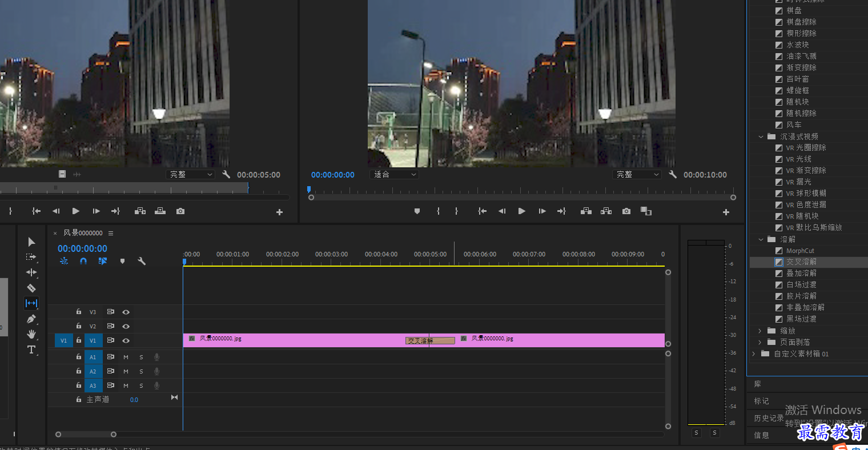Click drag video only icon in Source monitor

click(62, 174)
